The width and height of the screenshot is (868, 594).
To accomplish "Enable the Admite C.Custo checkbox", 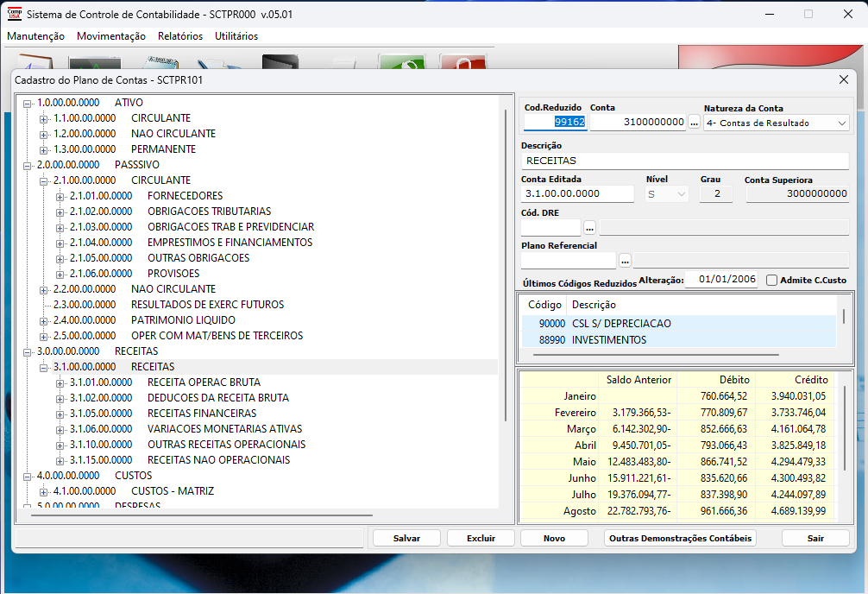I will (771, 281).
